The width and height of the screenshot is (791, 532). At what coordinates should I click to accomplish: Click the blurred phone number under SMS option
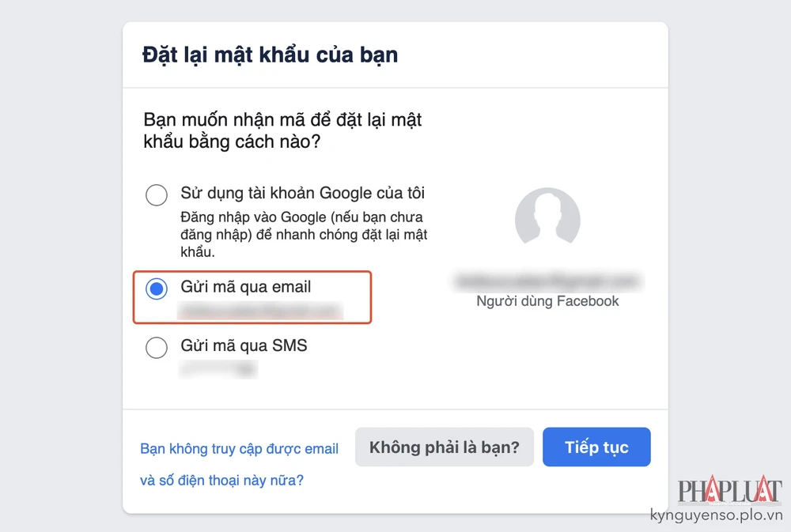pos(218,368)
